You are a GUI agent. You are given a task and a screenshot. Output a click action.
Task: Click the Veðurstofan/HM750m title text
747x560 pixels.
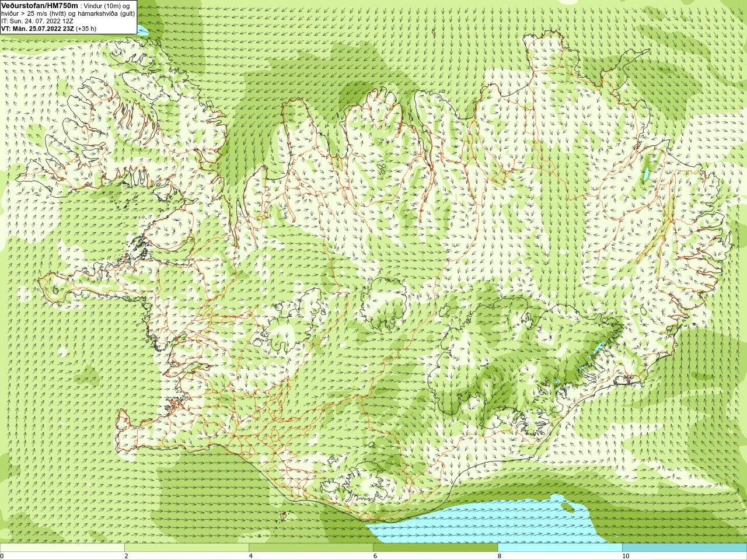40,5
